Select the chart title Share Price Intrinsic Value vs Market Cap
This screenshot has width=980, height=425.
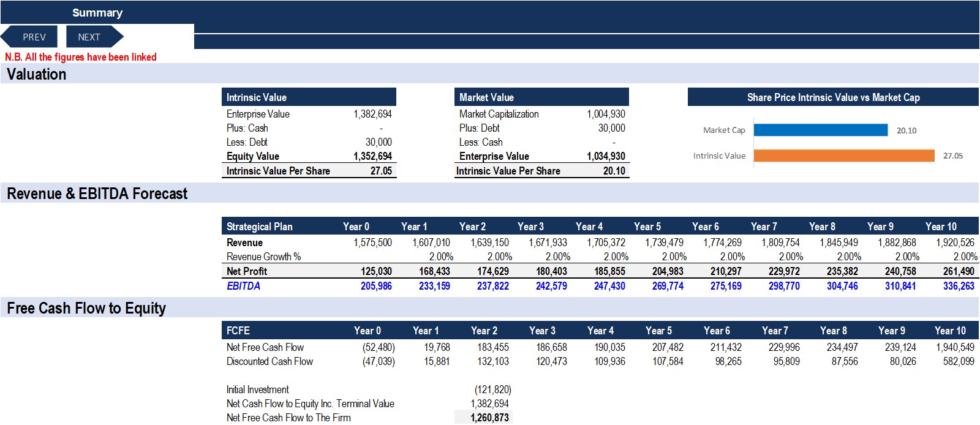coord(833,97)
